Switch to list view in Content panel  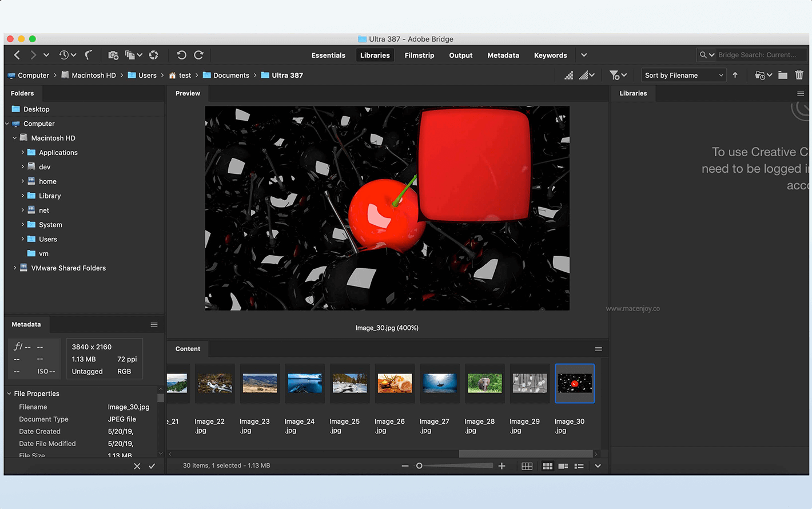tap(579, 466)
